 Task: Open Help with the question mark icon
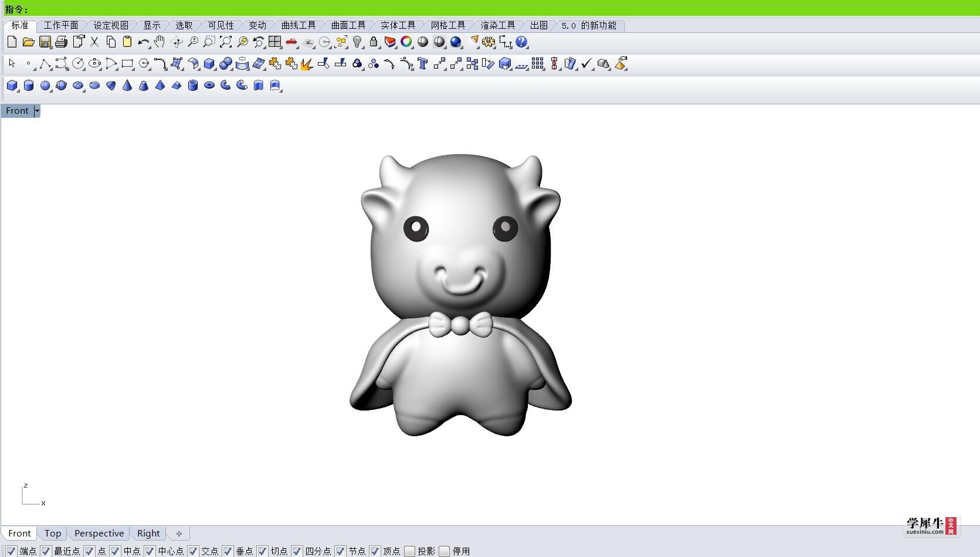521,42
